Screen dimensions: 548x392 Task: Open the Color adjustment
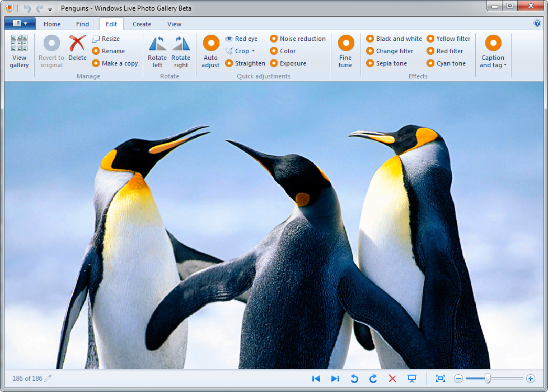pyautogui.click(x=283, y=51)
